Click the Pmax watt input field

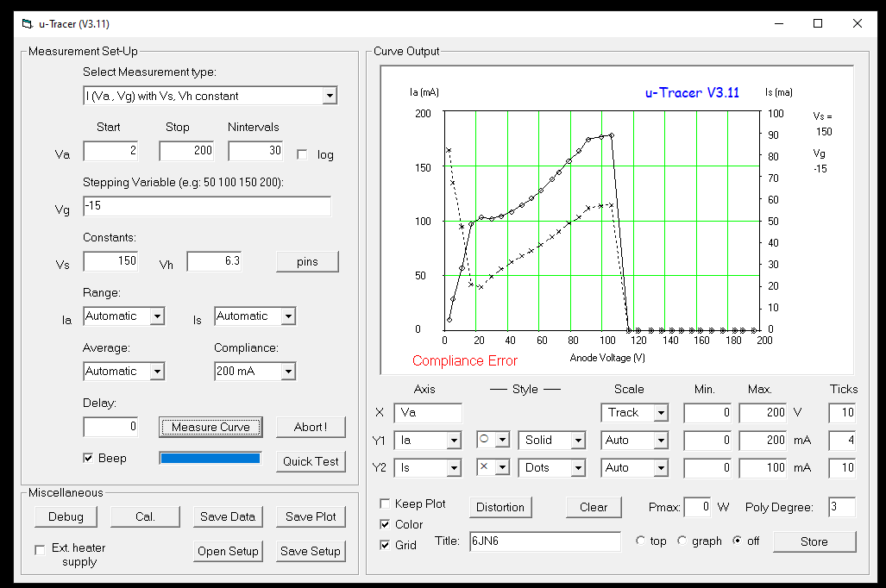click(697, 507)
